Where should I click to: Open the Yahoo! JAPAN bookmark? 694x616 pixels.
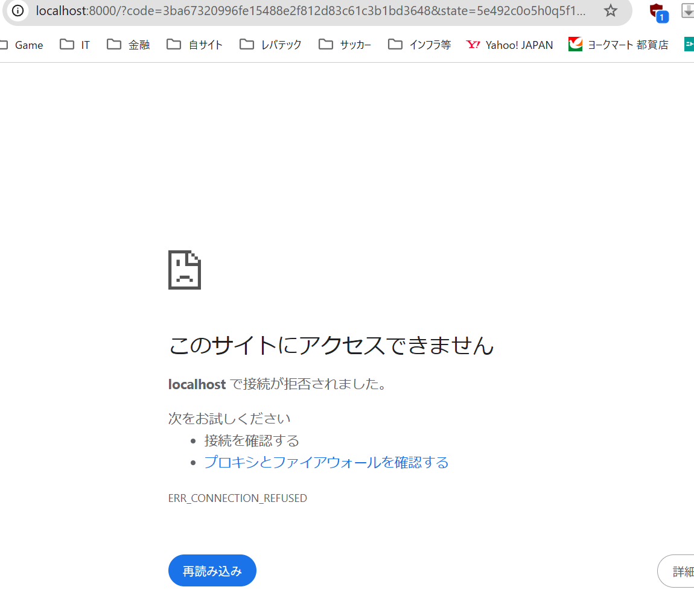pos(509,45)
